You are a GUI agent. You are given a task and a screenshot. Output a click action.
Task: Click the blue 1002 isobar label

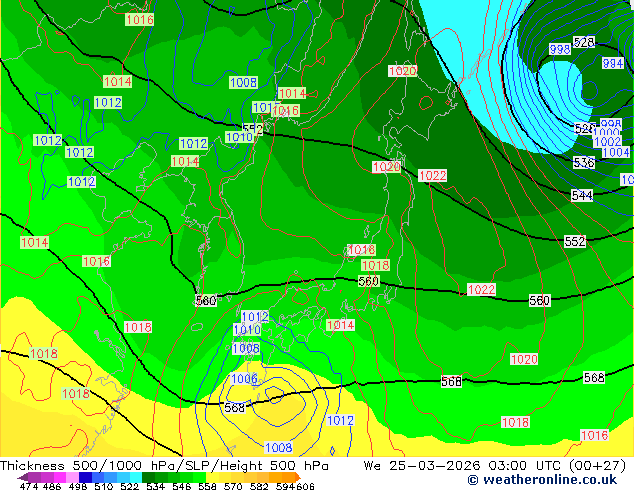click(607, 142)
